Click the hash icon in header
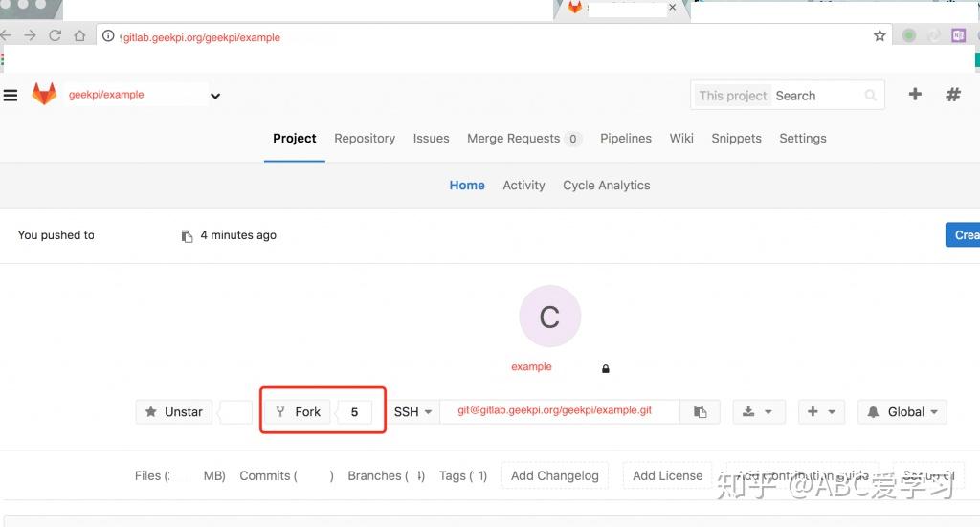The width and height of the screenshot is (980, 527). 953,95
